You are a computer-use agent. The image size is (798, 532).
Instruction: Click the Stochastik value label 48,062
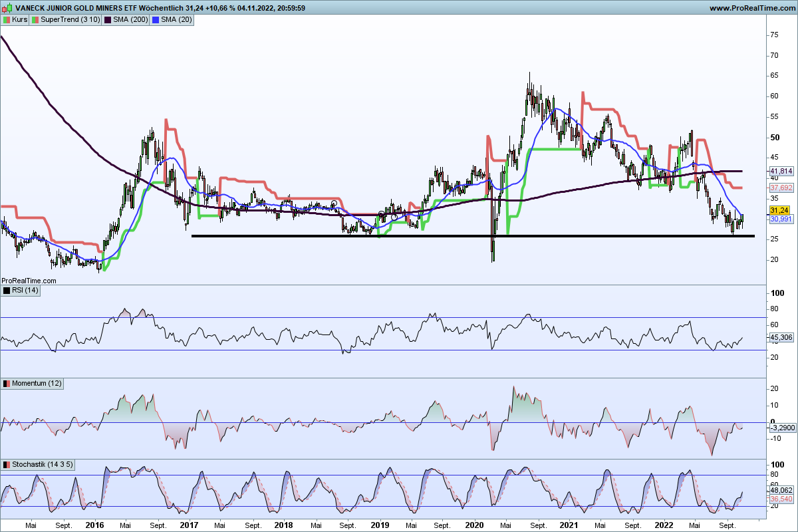(781, 489)
